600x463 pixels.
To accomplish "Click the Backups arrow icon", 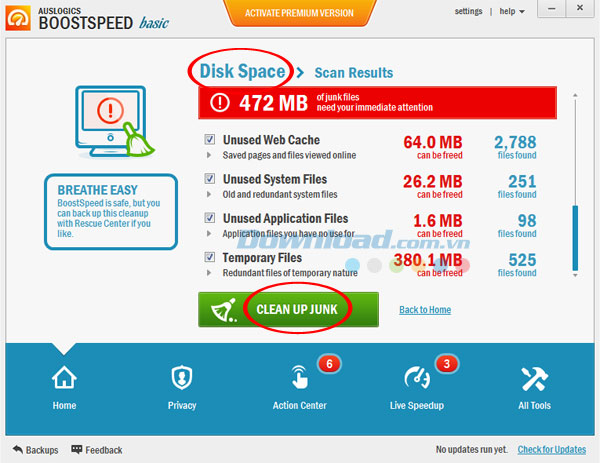I will click(18, 449).
